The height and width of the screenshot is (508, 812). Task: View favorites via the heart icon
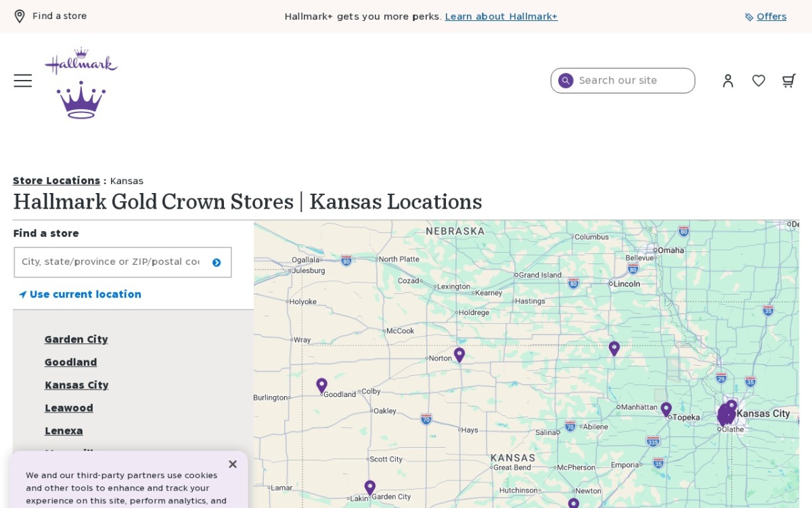[759, 81]
